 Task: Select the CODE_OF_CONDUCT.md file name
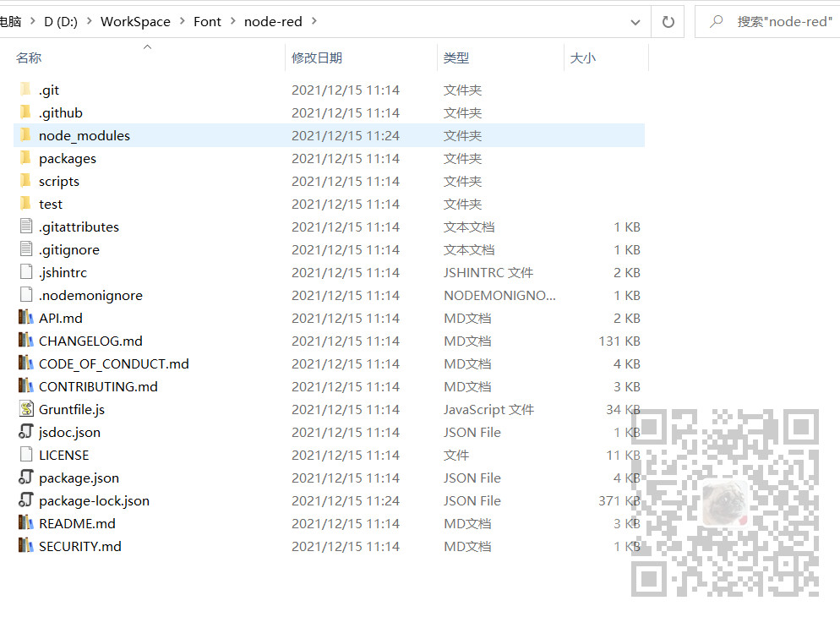click(x=113, y=363)
